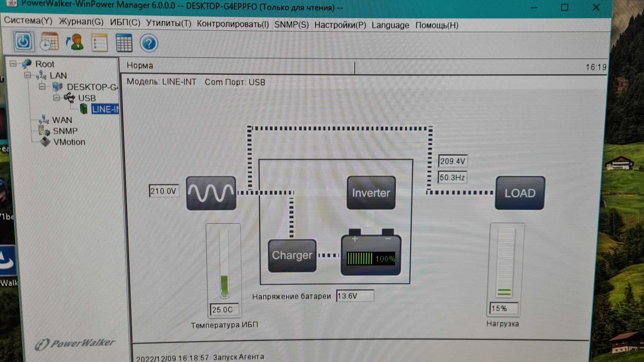
Task: Open the SNMP(S) menu
Action: 292,25
